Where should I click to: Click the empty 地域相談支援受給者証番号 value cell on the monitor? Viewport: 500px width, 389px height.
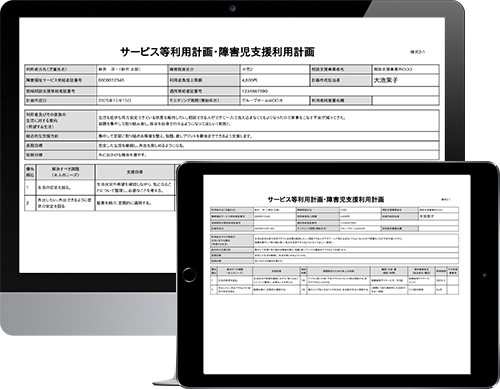132,91
